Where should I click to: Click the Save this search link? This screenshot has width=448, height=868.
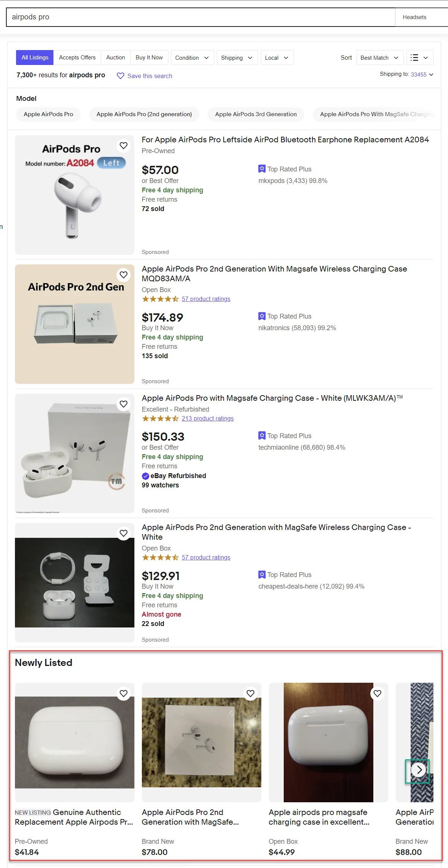[150, 76]
